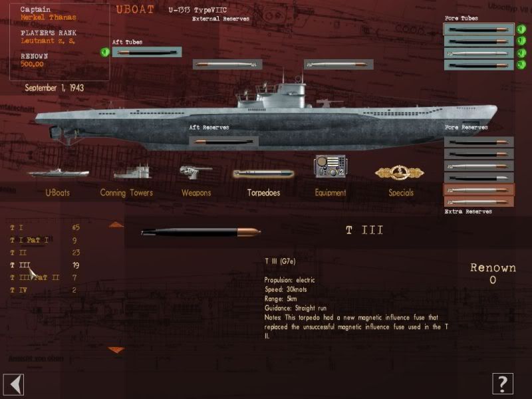Switch to the Equipment tab label
Screen dimensions: 532x399
tap(331, 193)
